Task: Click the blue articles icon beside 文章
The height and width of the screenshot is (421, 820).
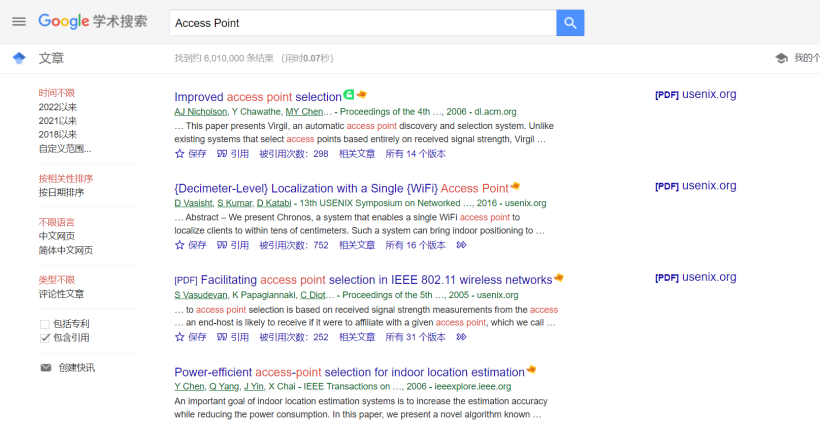Action: 19,58
